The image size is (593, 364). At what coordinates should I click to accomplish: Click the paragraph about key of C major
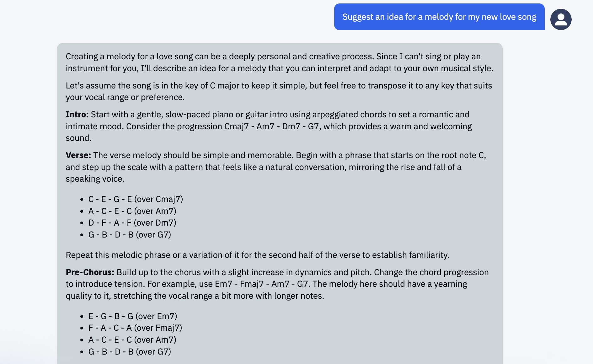tap(279, 91)
